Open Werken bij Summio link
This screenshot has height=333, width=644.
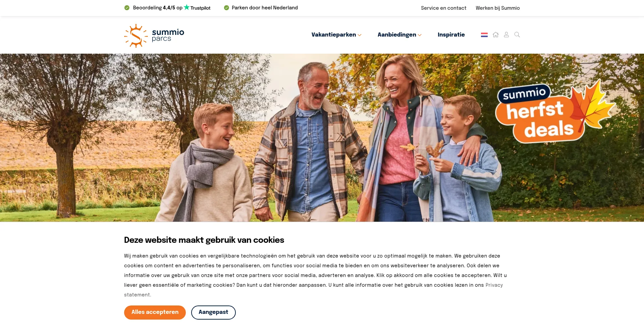click(497, 8)
